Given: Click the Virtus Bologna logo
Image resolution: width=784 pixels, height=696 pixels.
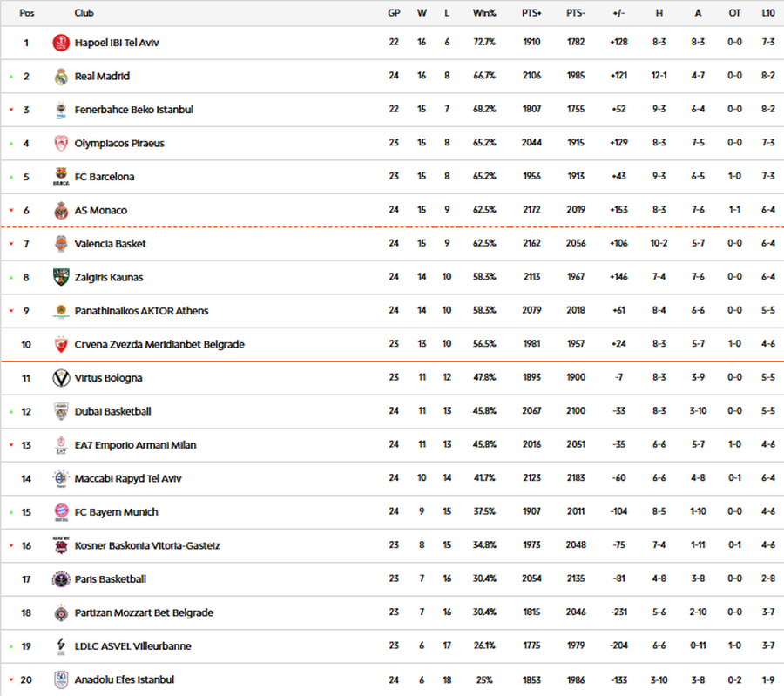Looking at the screenshot, I should (x=61, y=378).
